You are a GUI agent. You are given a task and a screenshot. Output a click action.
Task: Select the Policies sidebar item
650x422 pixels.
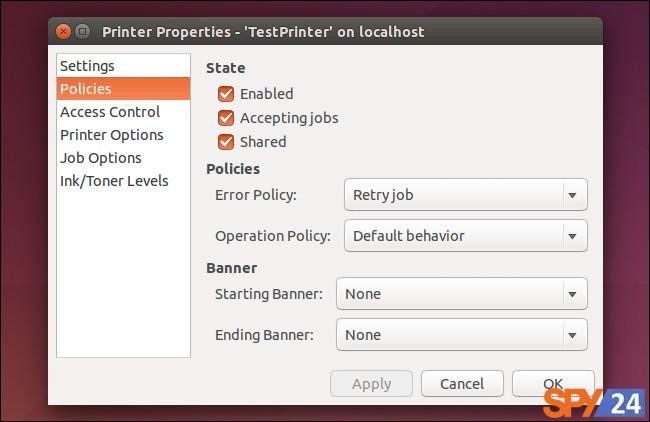(x=123, y=89)
